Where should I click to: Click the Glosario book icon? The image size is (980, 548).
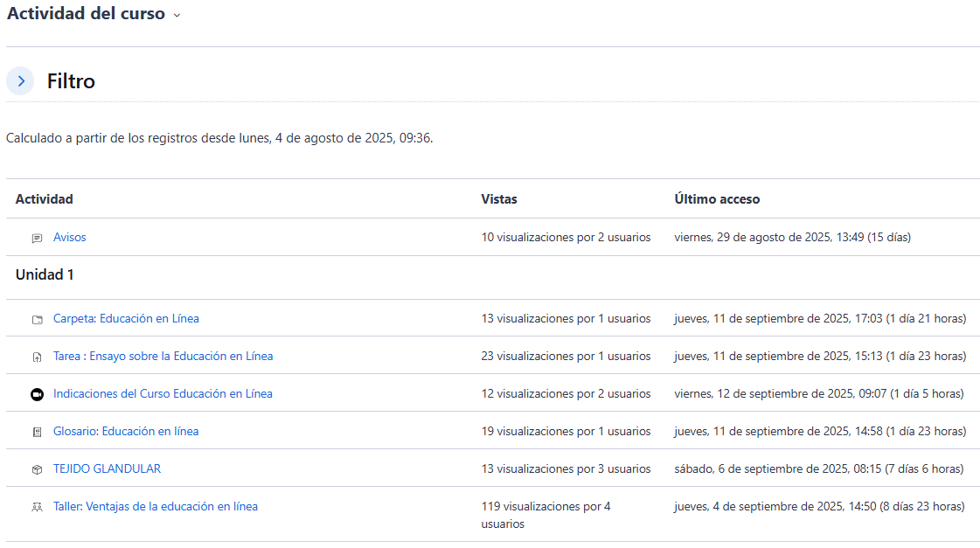(x=37, y=432)
